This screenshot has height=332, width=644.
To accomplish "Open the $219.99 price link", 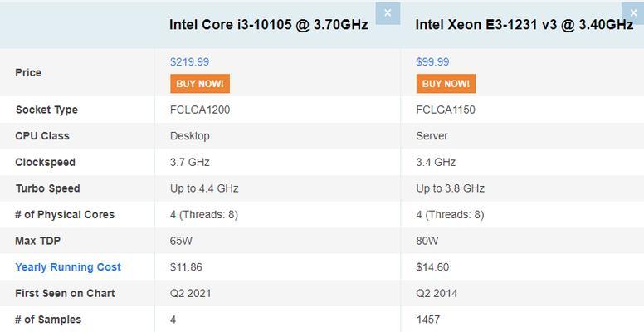I will coord(189,62).
